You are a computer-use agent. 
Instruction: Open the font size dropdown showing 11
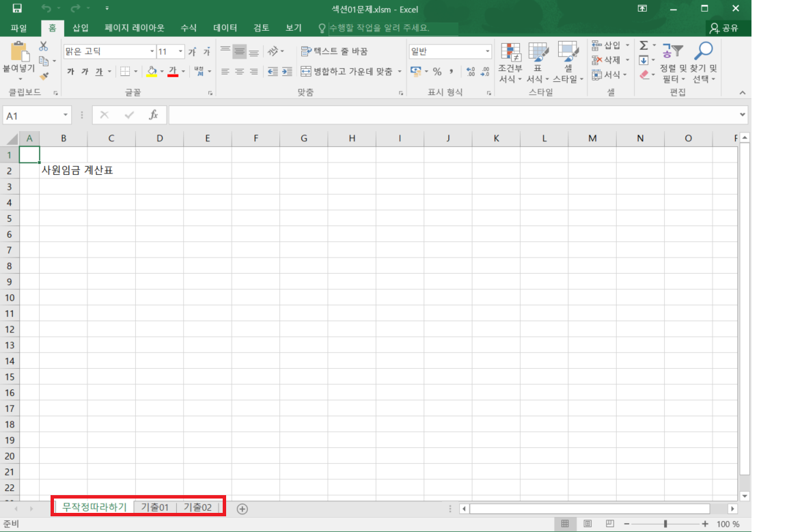(180, 51)
